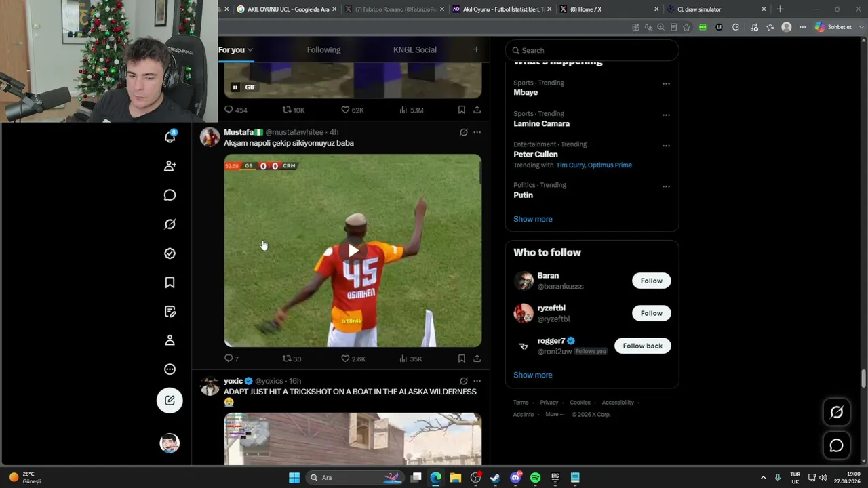The height and width of the screenshot is (488, 868).
Task: Open more options for Peter Cullen trend
Action: click(666, 146)
